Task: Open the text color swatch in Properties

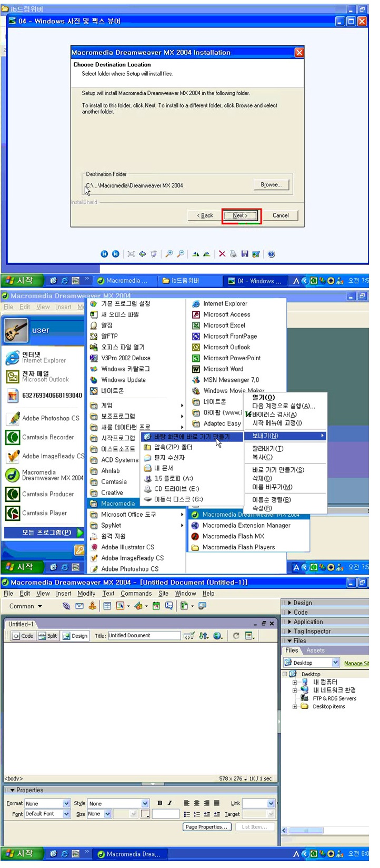Action: click(145, 814)
